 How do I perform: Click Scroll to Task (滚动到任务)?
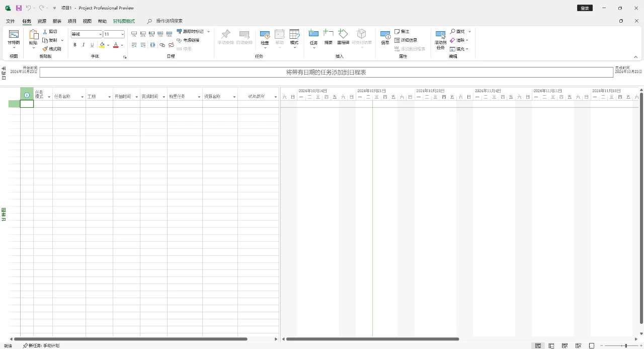click(x=440, y=39)
